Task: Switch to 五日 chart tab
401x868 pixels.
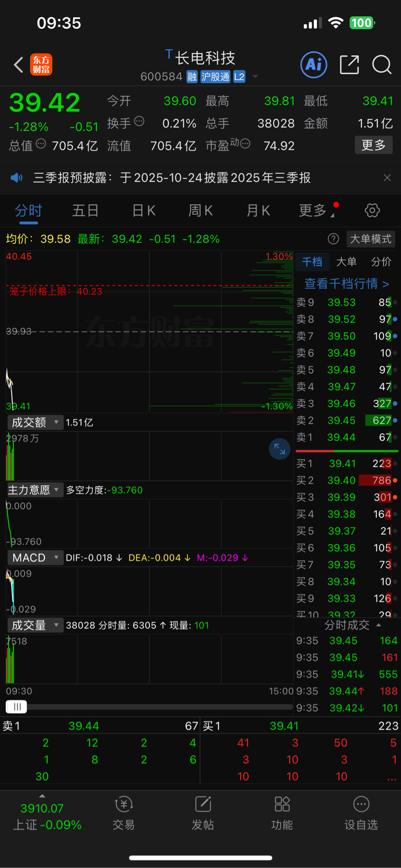Action: pyautogui.click(x=86, y=210)
